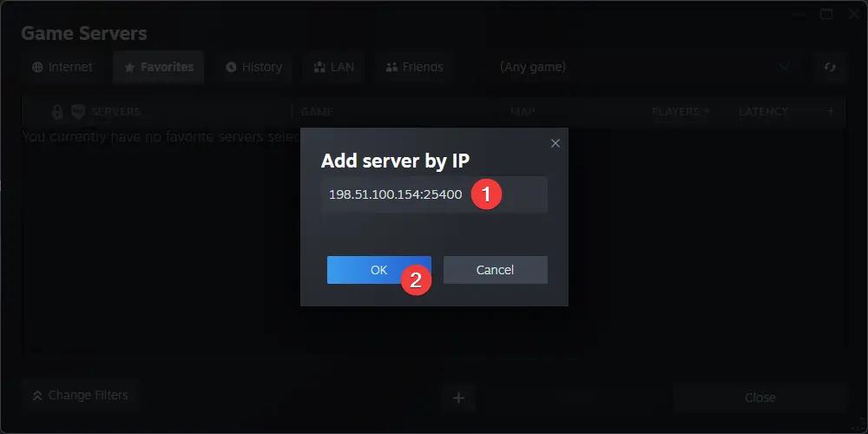
Task: Sort by the Latency column header
Action: pos(763,112)
